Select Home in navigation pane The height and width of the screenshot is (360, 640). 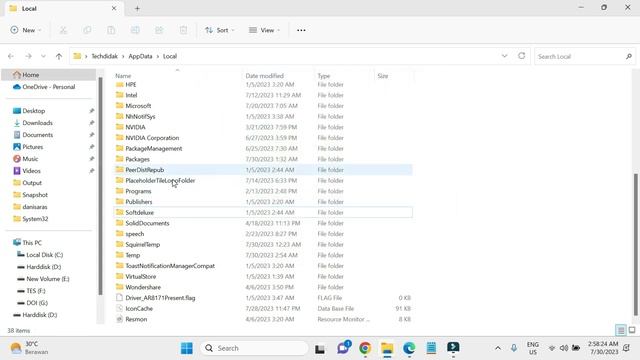point(49,75)
